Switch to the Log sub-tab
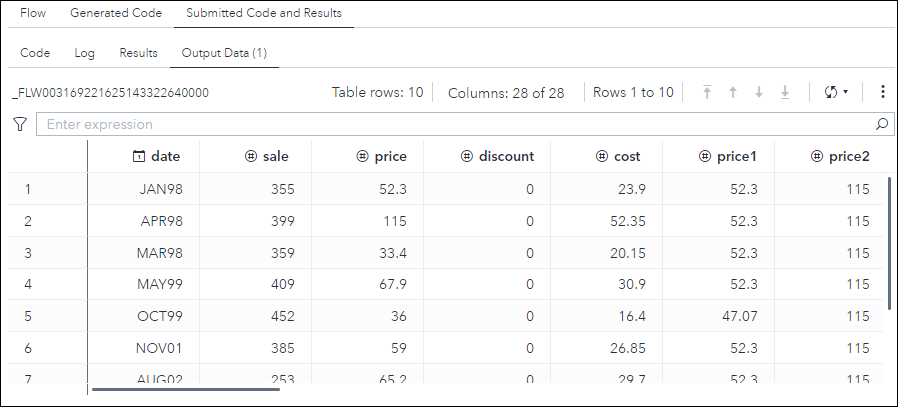The image size is (898, 407). click(x=85, y=52)
